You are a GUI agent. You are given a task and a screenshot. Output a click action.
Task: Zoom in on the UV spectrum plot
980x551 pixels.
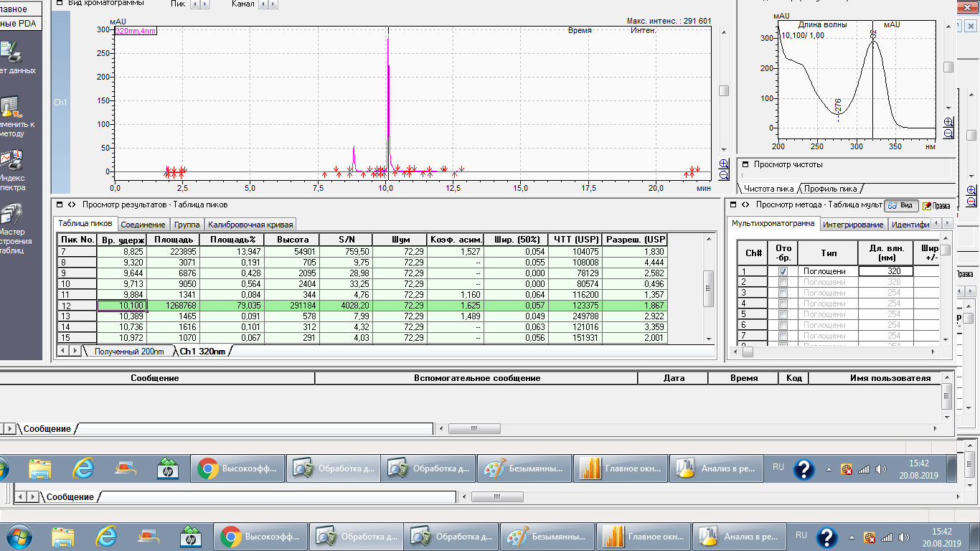[948, 122]
